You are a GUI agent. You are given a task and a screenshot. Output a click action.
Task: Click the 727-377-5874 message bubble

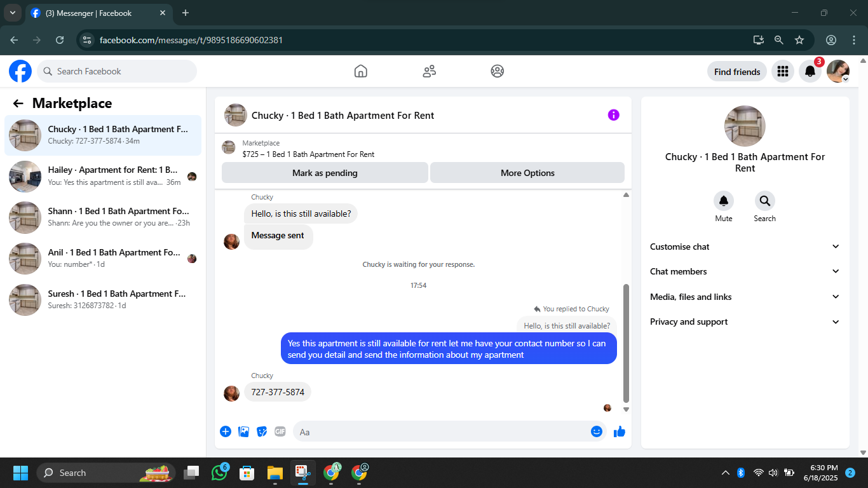[278, 392]
